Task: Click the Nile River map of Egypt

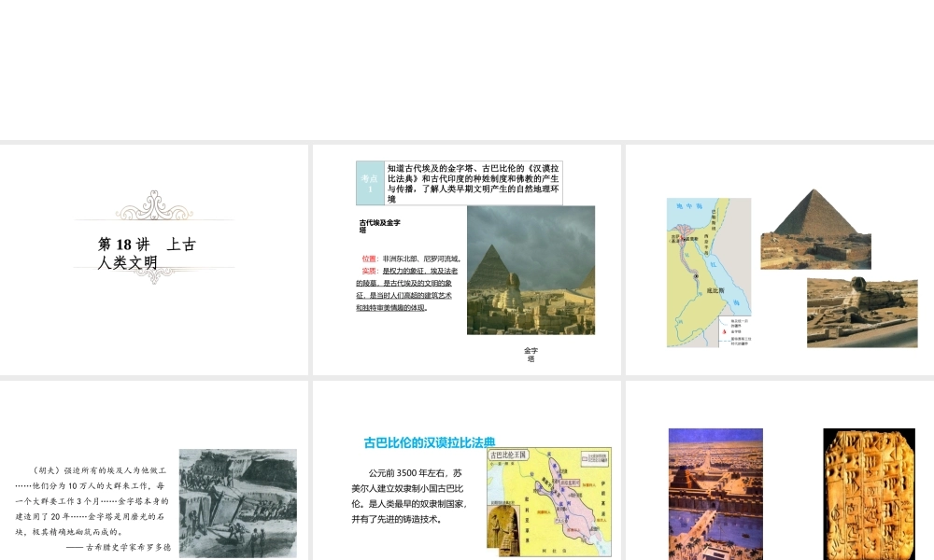Action: [709, 273]
